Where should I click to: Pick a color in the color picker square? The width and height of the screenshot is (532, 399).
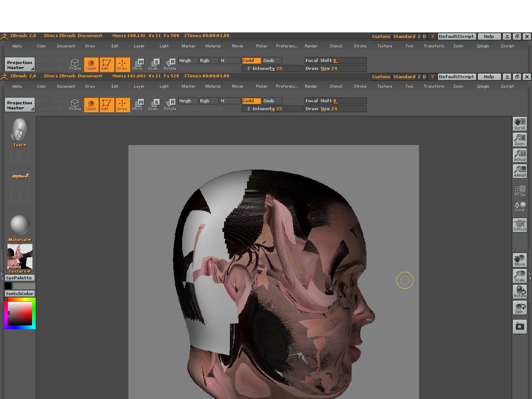tap(20, 313)
